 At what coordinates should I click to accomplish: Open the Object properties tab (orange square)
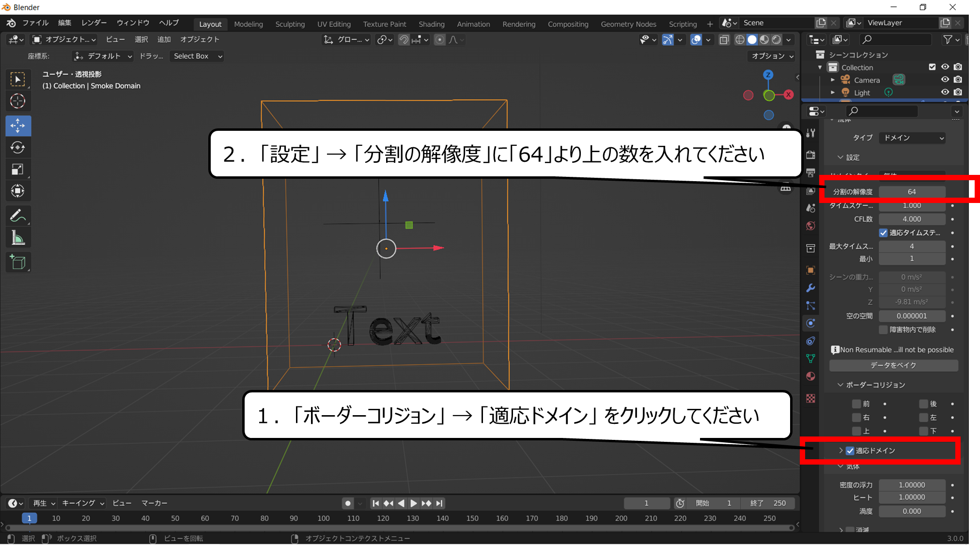click(810, 270)
